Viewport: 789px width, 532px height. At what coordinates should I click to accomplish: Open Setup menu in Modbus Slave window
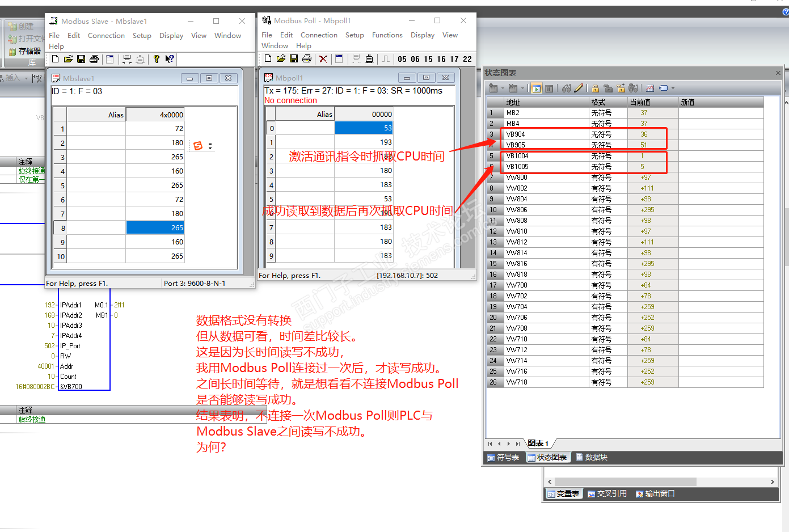tap(142, 35)
